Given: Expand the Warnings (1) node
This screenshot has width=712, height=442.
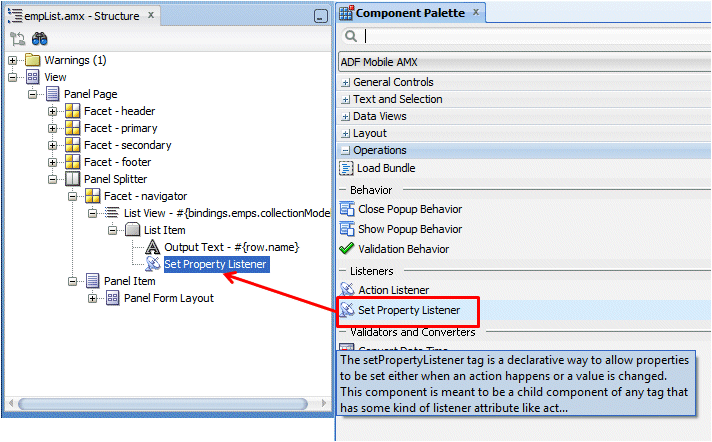Looking at the screenshot, I should pyautogui.click(x=13, y=60).
